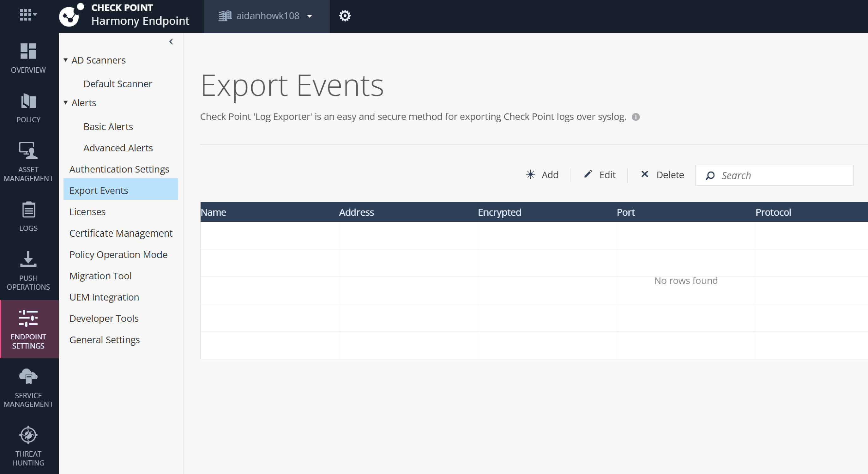Open the Certificate Management page
The image size is (868, 474).
121,233
